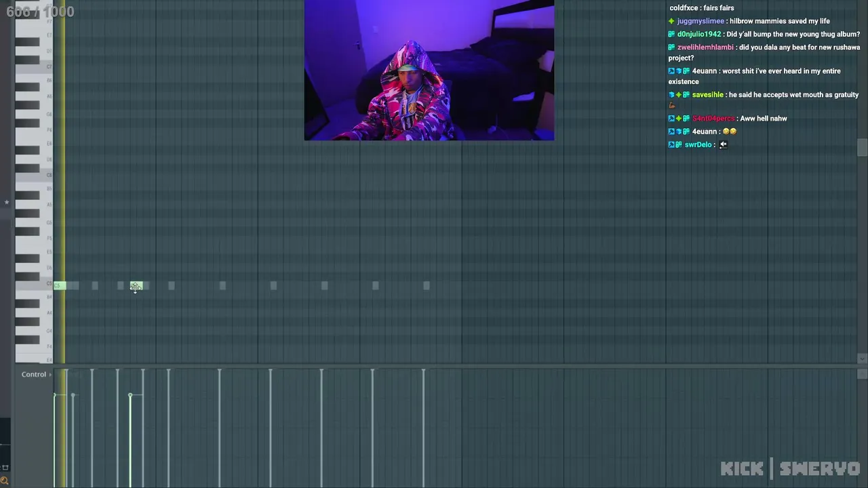Play the A6 piano key

(x=45, y=96)
